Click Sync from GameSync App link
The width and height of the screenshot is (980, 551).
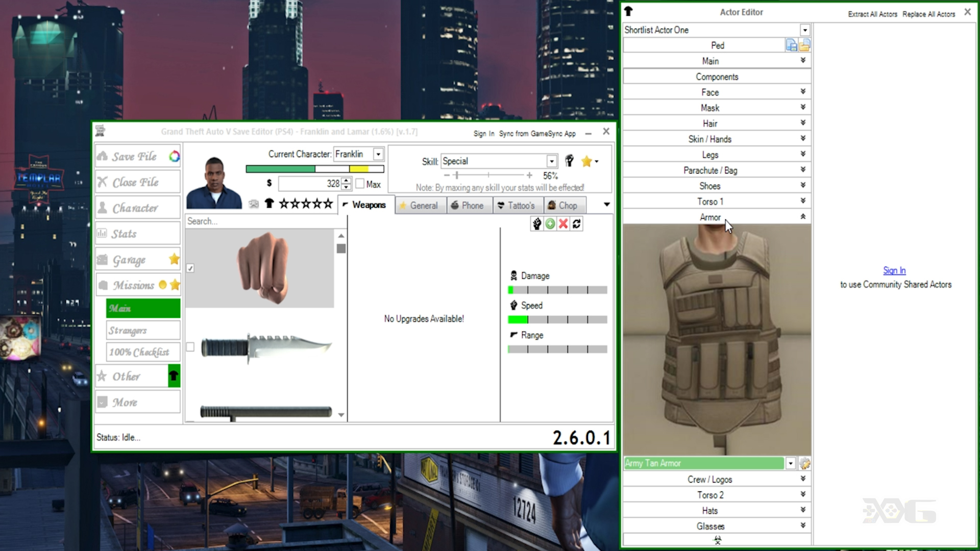[537, 134]
